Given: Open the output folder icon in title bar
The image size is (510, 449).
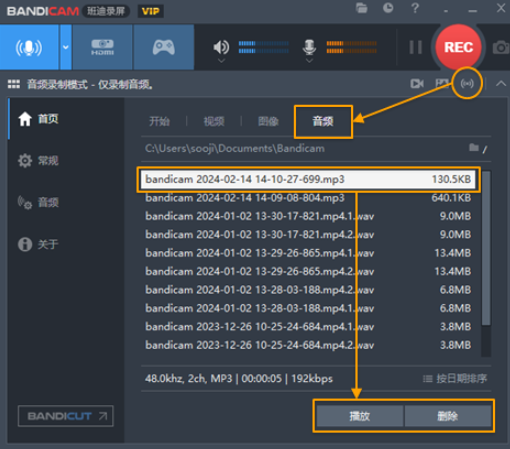Looking at the screenshot, I should [362, 8].
